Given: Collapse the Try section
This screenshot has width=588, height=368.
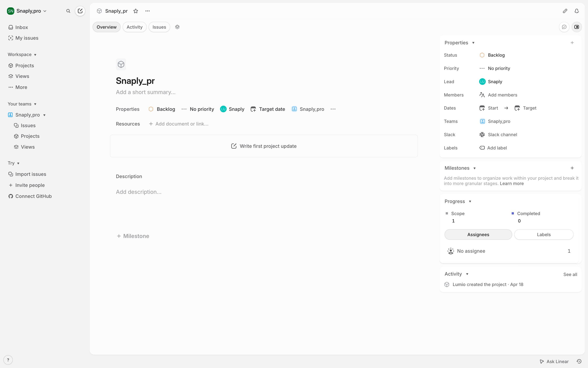Looking at the screenshot, I should coord(14,163).
